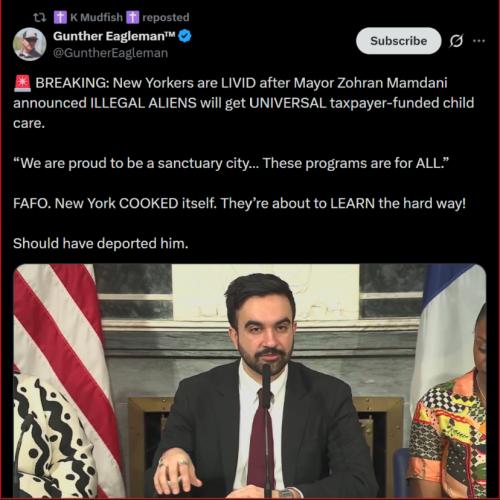Open the @GuntherEagleman handle link

point(110,53)
